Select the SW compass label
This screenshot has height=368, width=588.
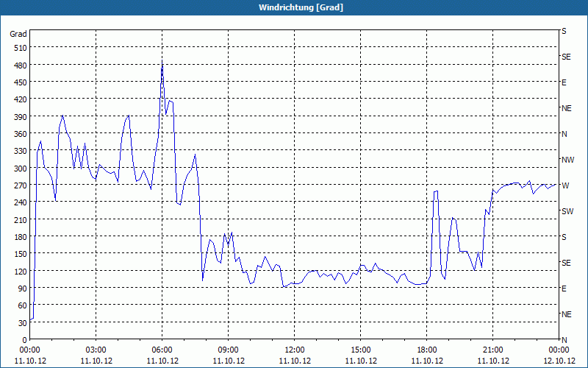[567, 211]
